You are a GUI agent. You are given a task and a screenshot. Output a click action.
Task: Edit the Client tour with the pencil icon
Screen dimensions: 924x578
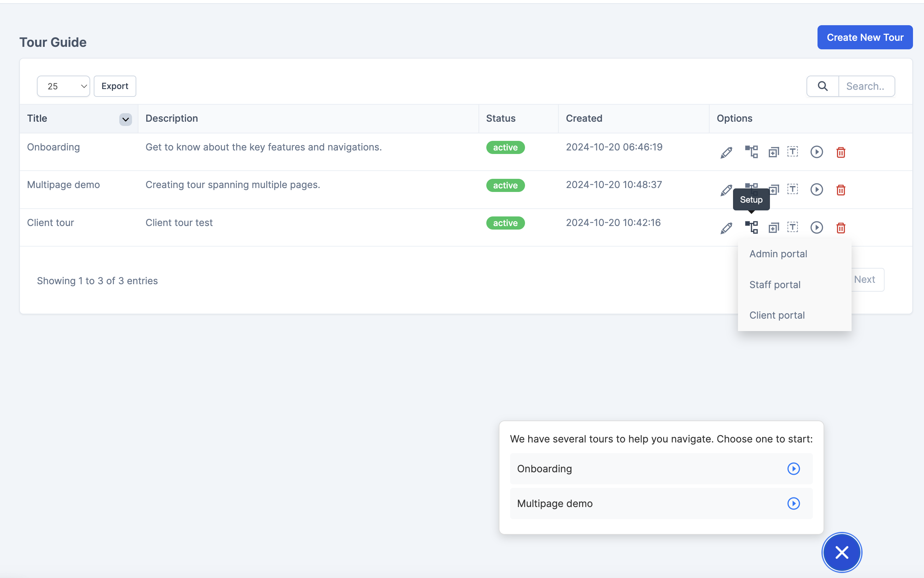726,228
